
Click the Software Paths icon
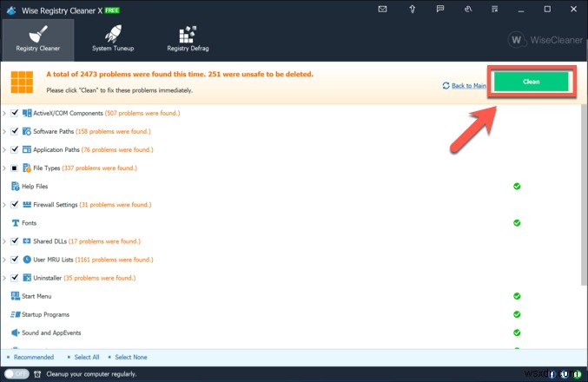tap(27, 131)
